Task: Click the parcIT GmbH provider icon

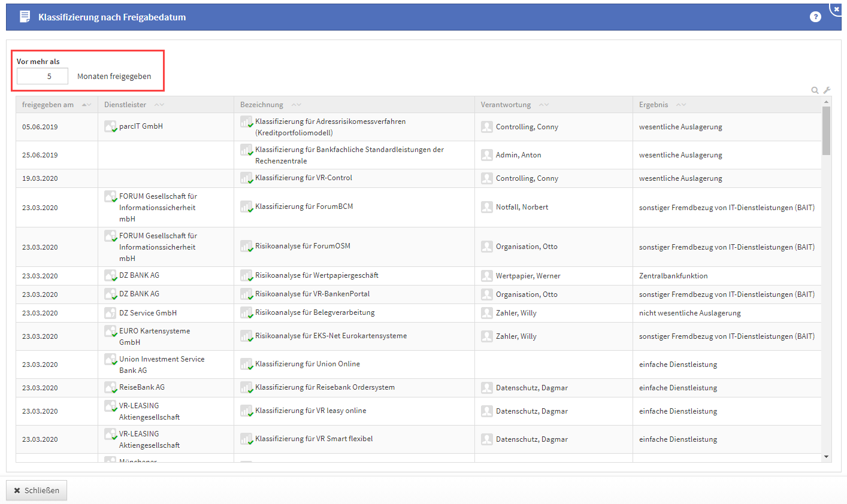Action: point(110,126)
